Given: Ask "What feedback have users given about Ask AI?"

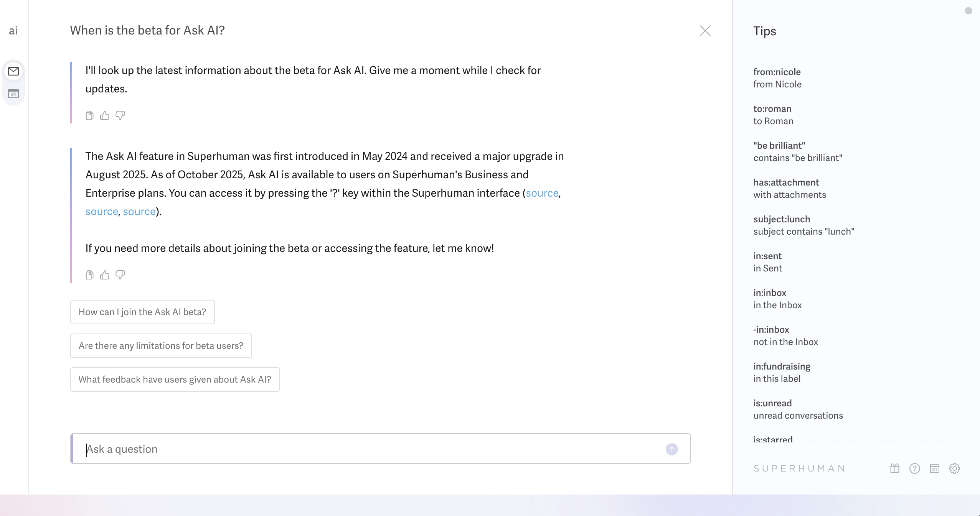Looking at the screenshot, I should 175,380.
